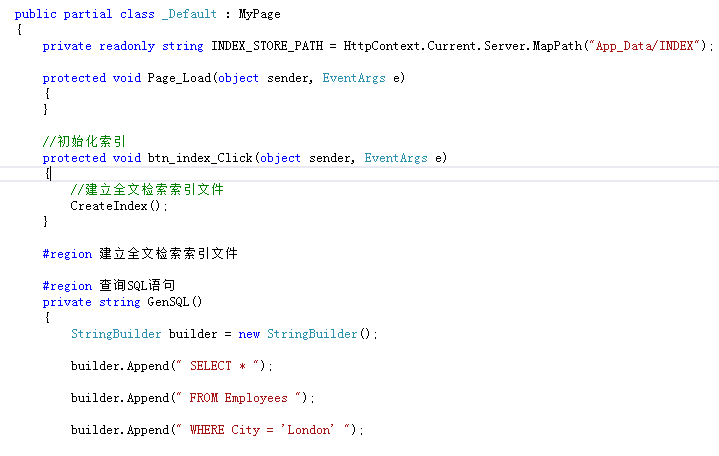Screen dimensions: 719x456
Task: Click the MapPath method call
Action: coord(556,46)
